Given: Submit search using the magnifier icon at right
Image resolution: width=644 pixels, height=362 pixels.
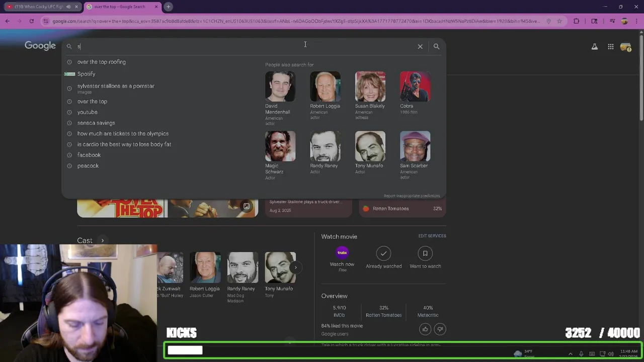Looking at the screenshot, I should coord(436,46).
